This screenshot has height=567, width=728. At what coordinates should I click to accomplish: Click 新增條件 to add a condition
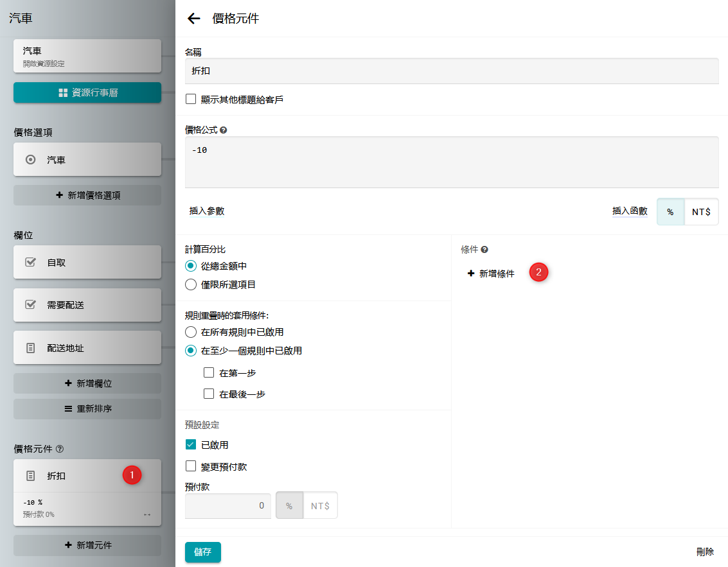[491, 274]
